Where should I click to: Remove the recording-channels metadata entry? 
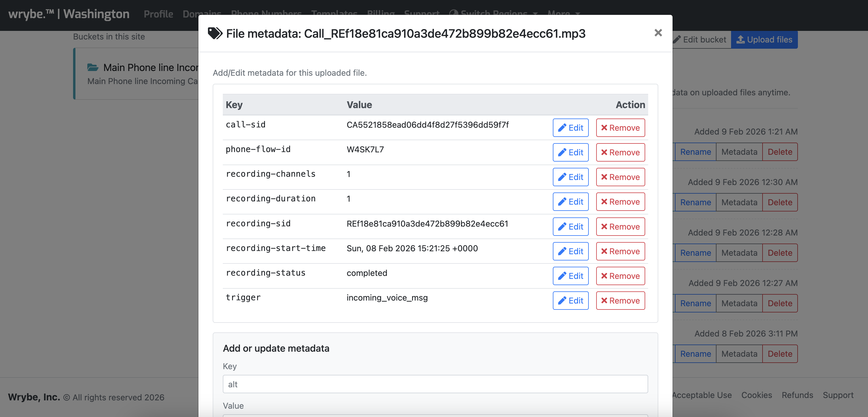pos(620,177)
